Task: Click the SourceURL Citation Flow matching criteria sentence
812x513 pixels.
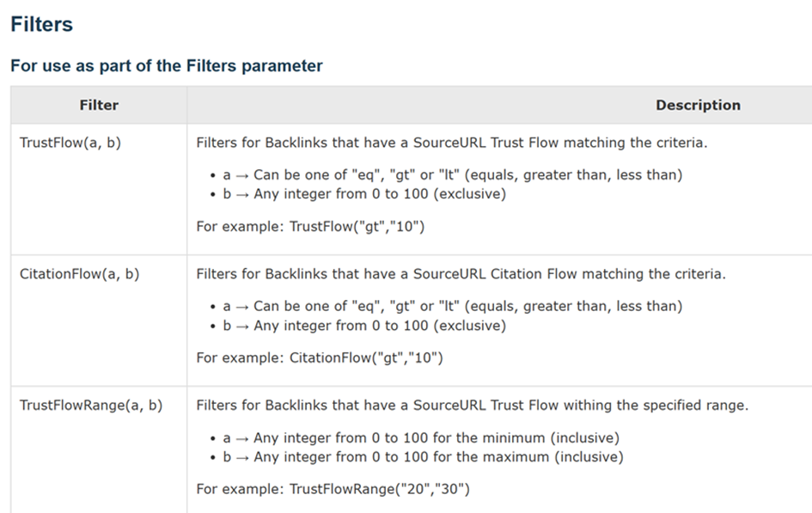Action: (461, 274)
